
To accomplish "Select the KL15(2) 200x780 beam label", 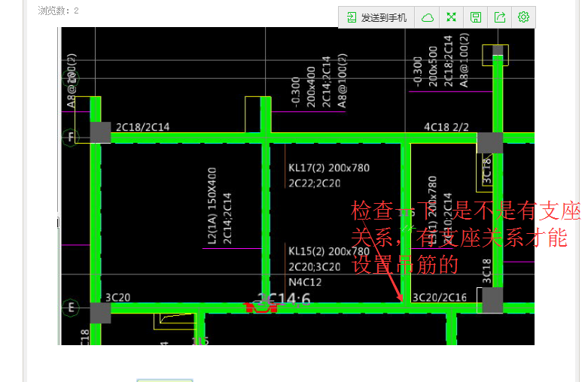I will [x=329, y=251].
